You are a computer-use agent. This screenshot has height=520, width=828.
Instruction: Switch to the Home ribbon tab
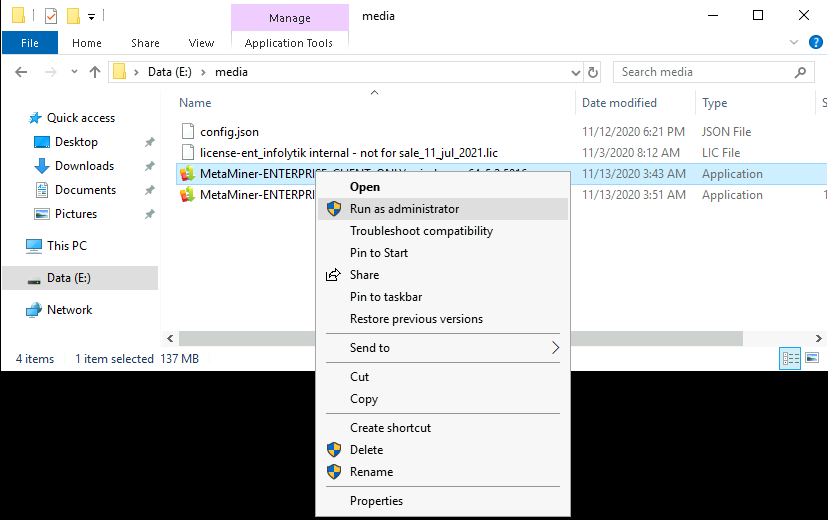click(87, 43)
